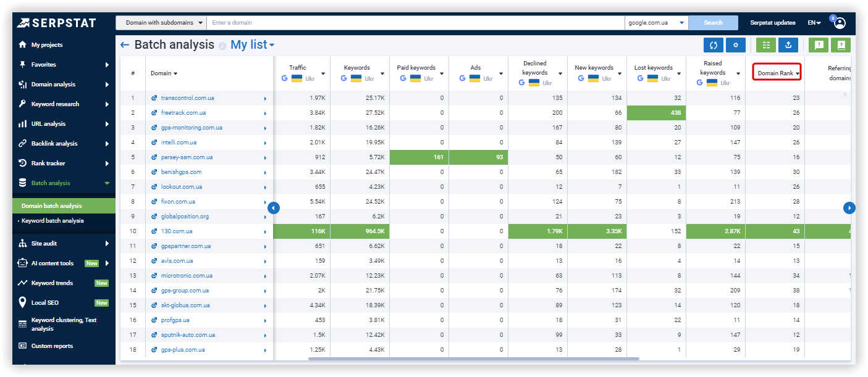Open the user profile icon

tap(839, 22)
